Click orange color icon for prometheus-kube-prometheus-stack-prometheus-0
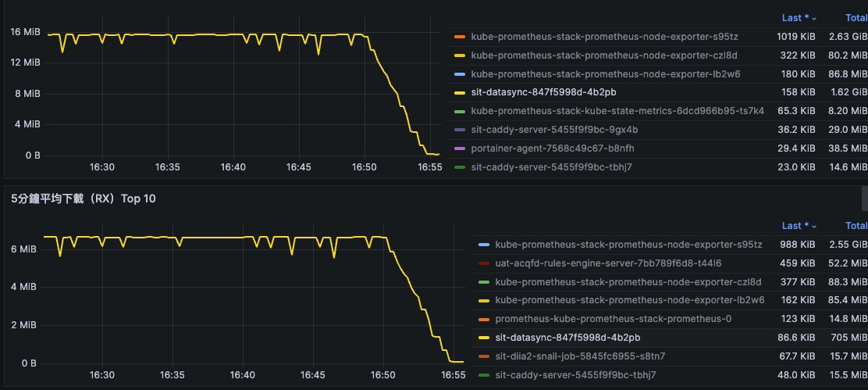The width and height of the screenshot is (868, 390). coord(483,319)
